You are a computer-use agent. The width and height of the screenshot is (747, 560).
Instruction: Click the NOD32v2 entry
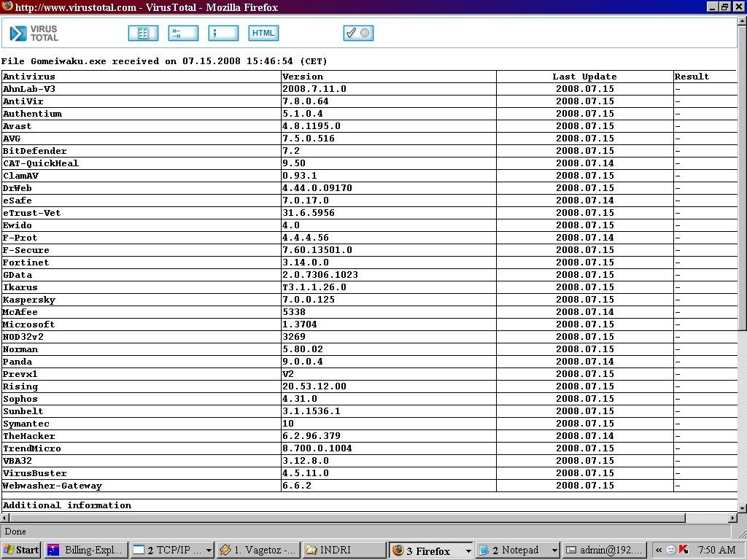(23, 337)
